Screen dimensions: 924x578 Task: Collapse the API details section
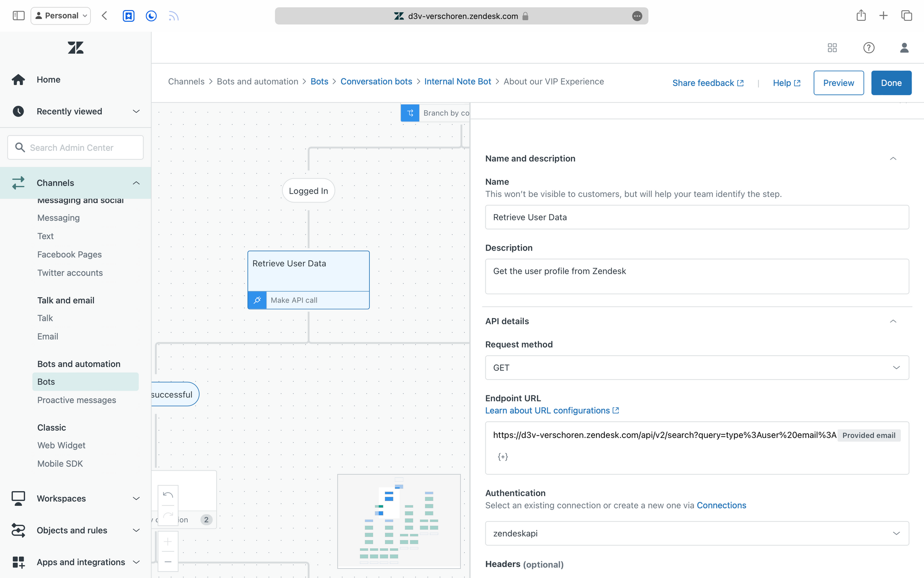pos(893,321)
